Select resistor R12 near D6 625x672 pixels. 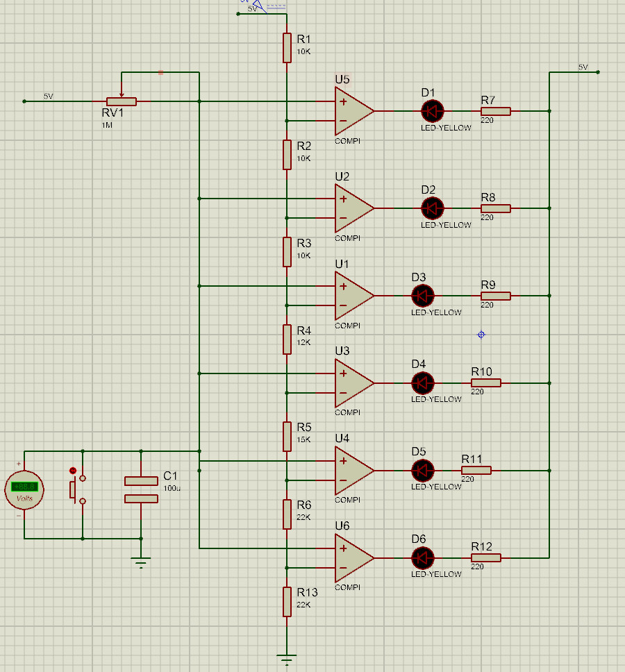coord(485,558)
